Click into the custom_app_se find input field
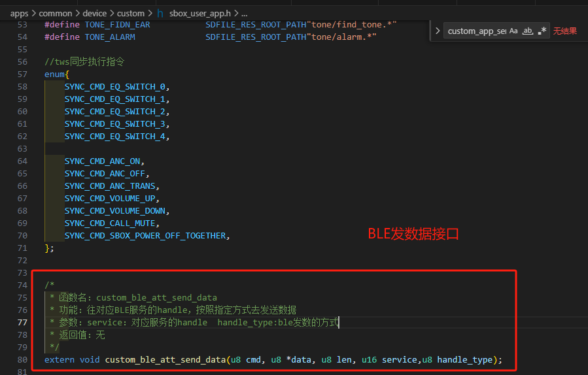 (x=477, y=31)
